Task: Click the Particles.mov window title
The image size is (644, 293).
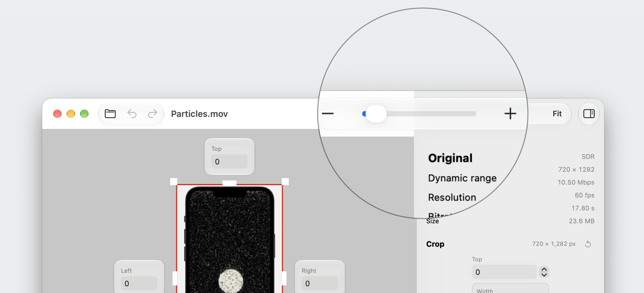Action: (x=199, y=114)
